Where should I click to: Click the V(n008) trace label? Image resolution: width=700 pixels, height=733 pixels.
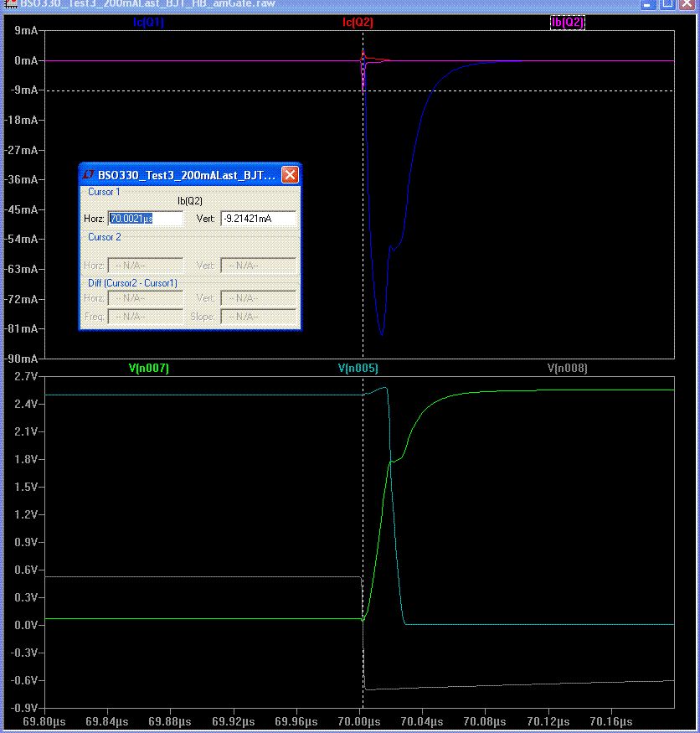[567, 368]
